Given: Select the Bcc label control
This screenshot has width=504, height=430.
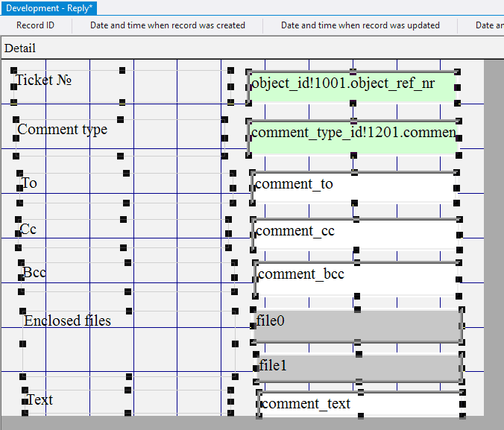Looking at the screenshot, I should [34, 273].
